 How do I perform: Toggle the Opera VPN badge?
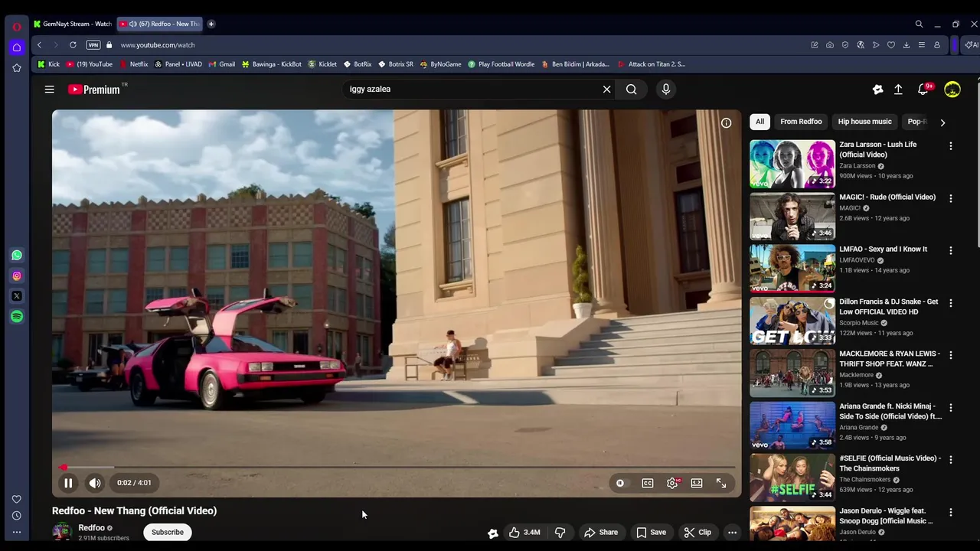(x=93, y=45)
